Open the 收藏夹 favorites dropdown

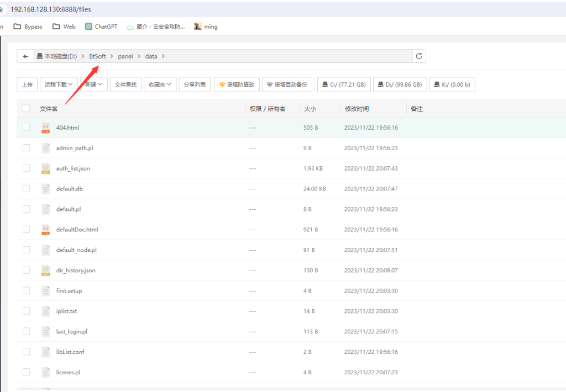pos(160,84)
